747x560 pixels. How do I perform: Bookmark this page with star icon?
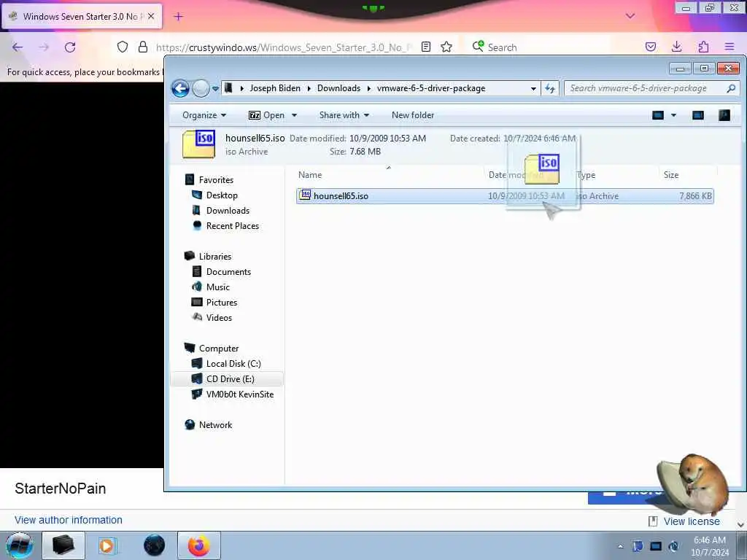(446, 47)
